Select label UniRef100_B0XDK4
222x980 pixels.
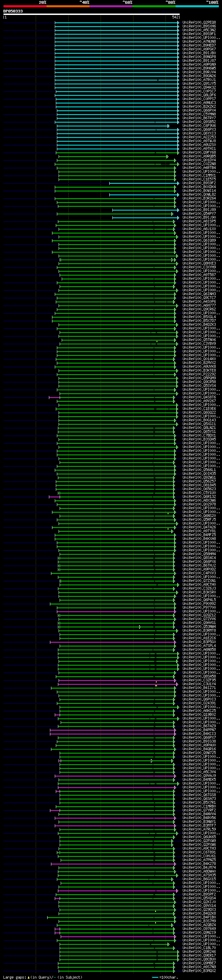[x=199, y=187]
